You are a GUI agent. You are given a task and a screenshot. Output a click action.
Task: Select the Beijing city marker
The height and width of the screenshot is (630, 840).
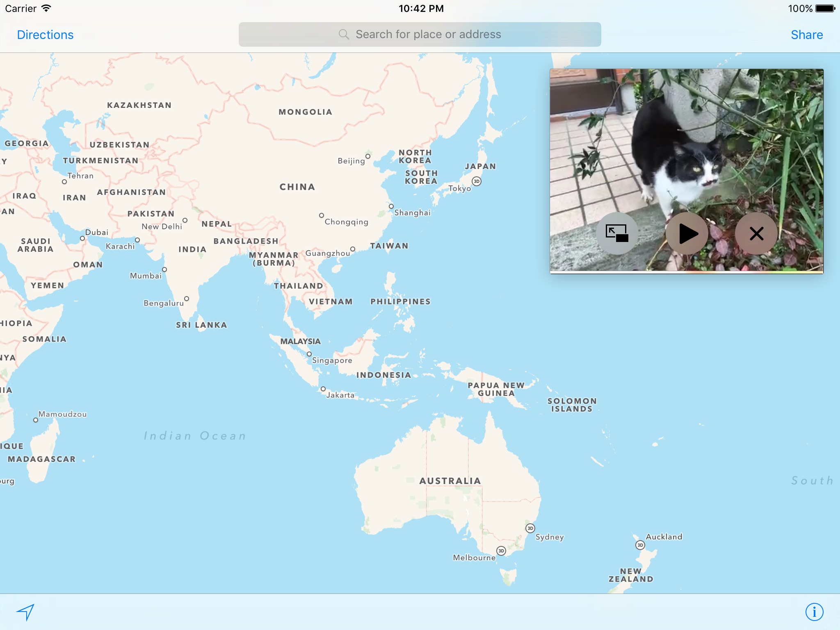pos(368,156)
